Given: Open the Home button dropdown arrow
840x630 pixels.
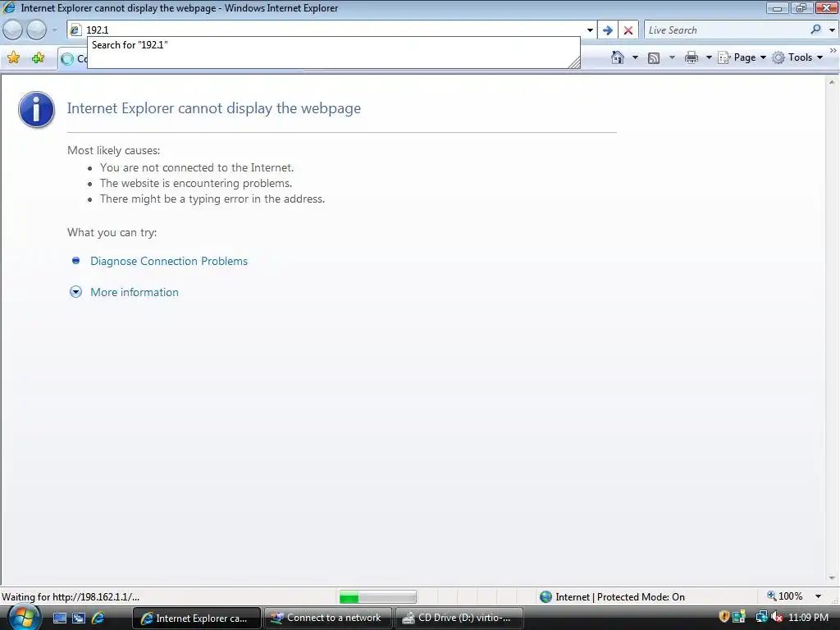Looking at the screenshot, I should tap(635, 57).
